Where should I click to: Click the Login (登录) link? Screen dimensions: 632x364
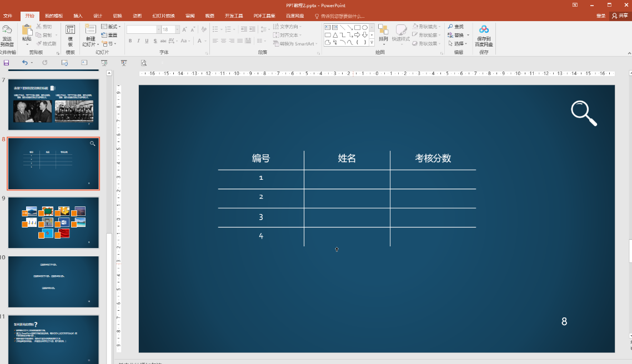click(601, 16)
